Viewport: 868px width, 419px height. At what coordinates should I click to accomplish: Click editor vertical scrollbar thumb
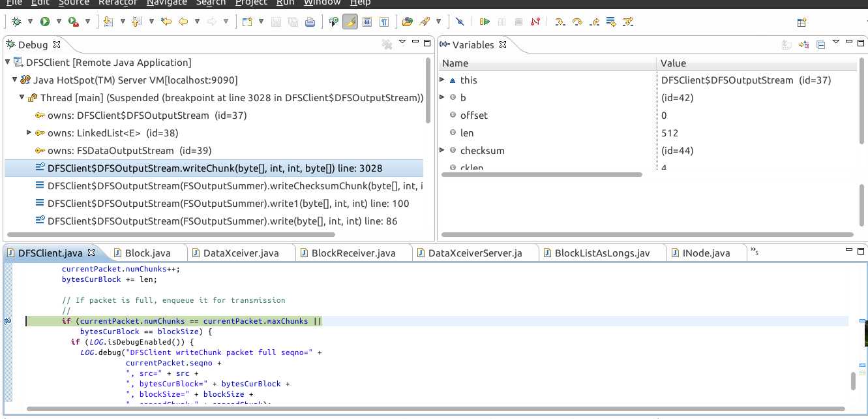(x=853, y=380)
